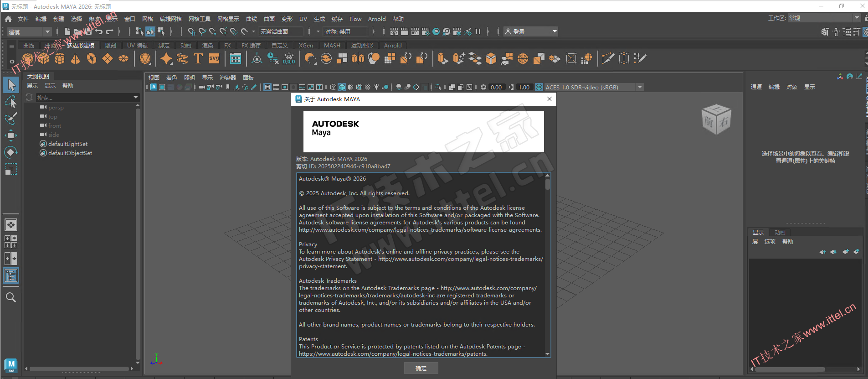Screen dimensions: 868x379
Task: Open the 登录 sign-in dropdown
Action: [x=531, y=31]
